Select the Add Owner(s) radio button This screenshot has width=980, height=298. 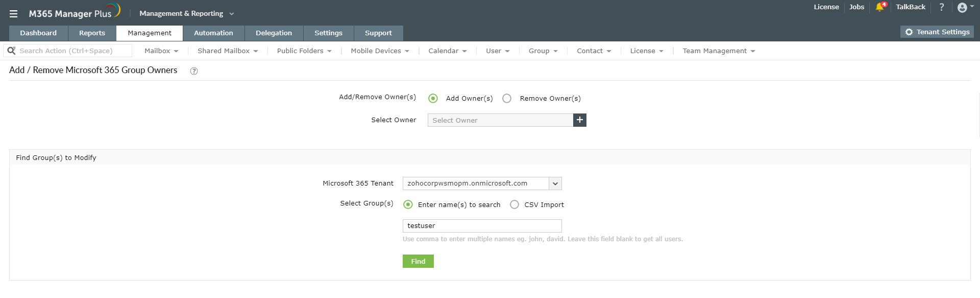click(433, 98)
